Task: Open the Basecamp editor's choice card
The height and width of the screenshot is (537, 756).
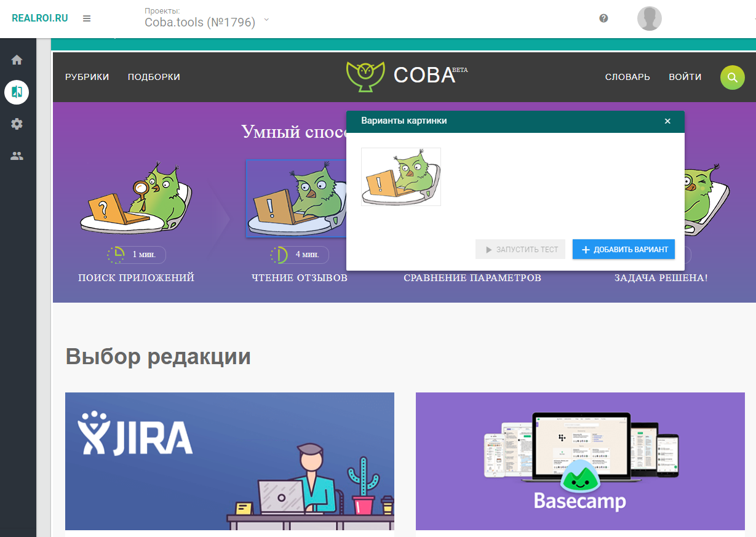Action: [580, 461]
